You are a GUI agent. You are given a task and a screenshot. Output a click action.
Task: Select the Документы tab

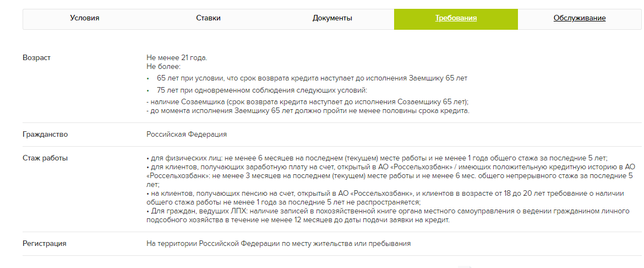coord(332,18)
